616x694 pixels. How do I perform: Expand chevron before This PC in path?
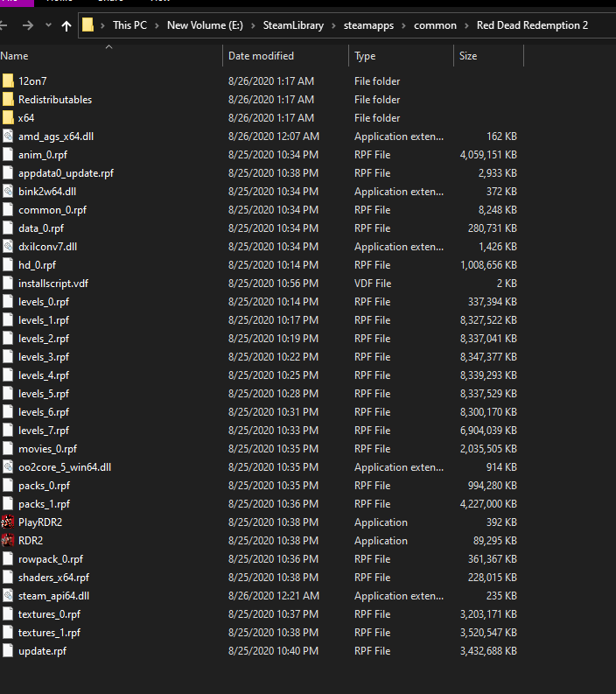(102, 25)
